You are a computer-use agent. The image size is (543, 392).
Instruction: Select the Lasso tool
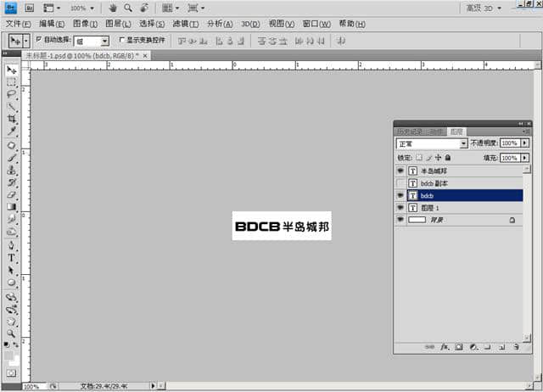click(12, 95)
